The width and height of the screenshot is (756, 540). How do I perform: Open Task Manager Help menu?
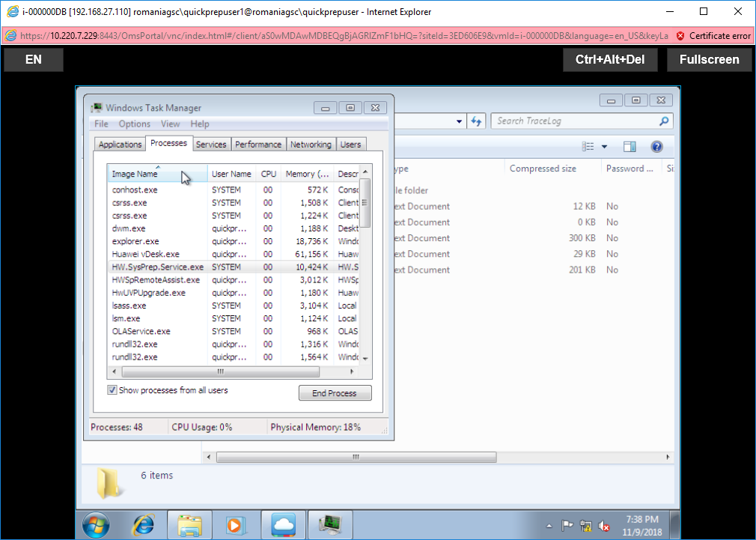point(200,124)
